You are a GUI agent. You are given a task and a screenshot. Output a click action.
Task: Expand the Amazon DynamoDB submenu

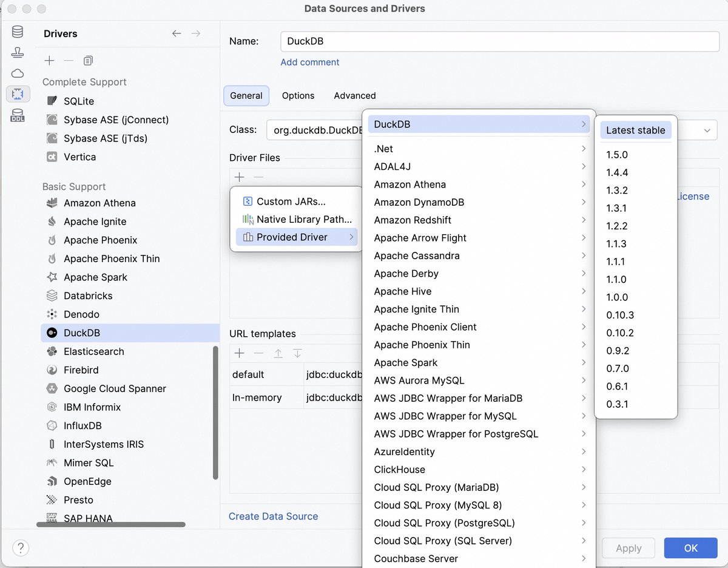[x=479, y=202]
